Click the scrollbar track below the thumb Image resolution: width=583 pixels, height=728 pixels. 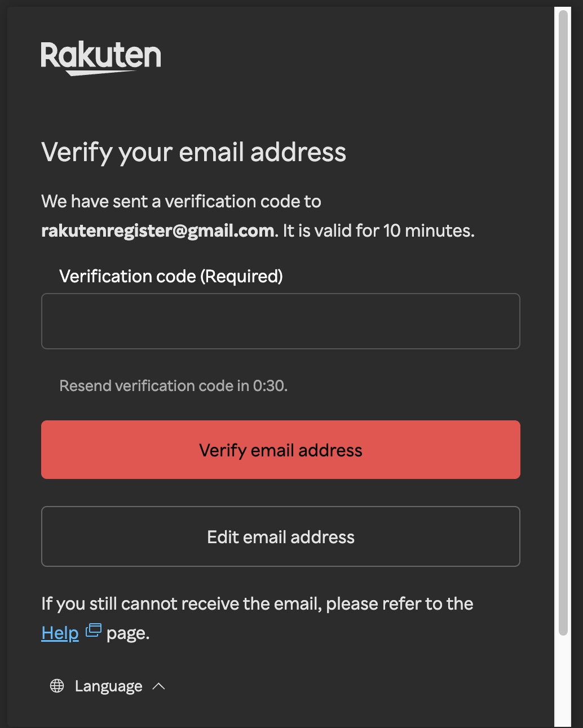pos(563,682)
